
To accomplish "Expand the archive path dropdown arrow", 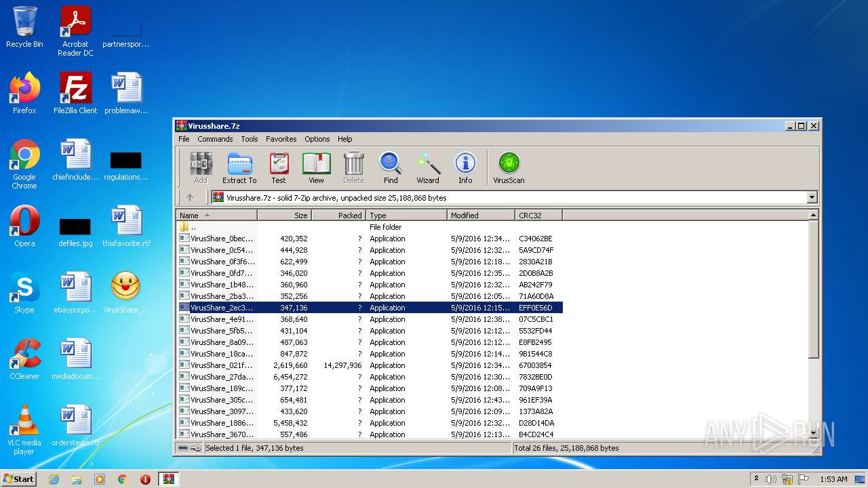I will pyautogui.click(x=812, y=197).
